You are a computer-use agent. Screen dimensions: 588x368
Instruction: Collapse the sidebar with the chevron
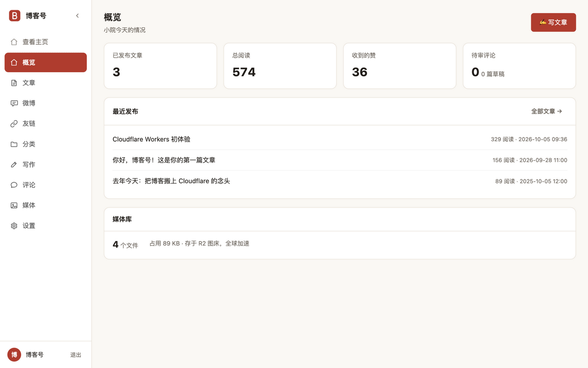click(x=77, y=16)
